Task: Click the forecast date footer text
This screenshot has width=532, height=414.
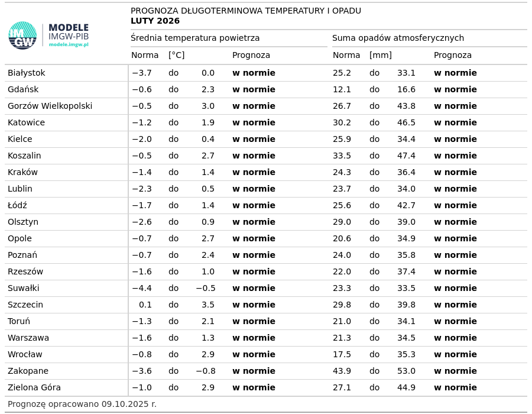Action: [82, 405]
